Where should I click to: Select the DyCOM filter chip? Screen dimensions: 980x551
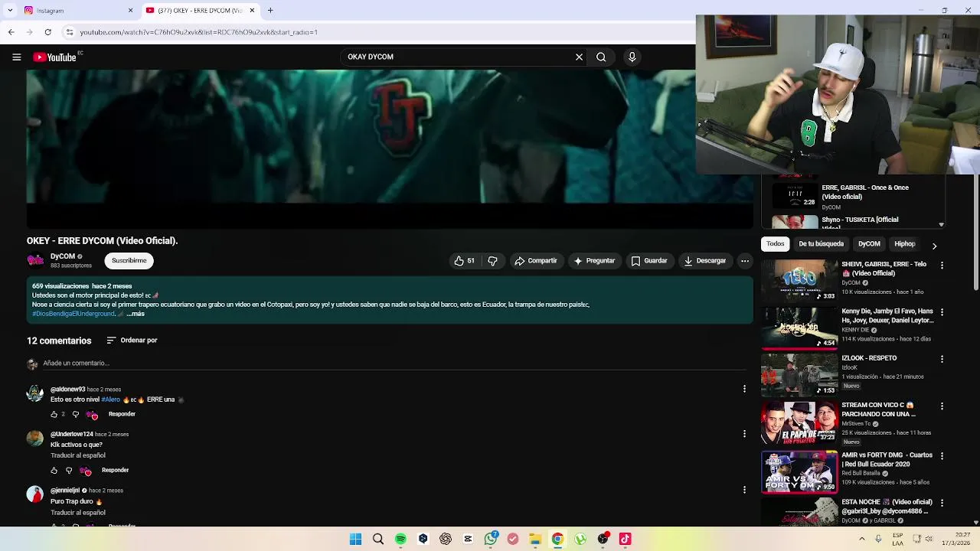coord(869,244)
